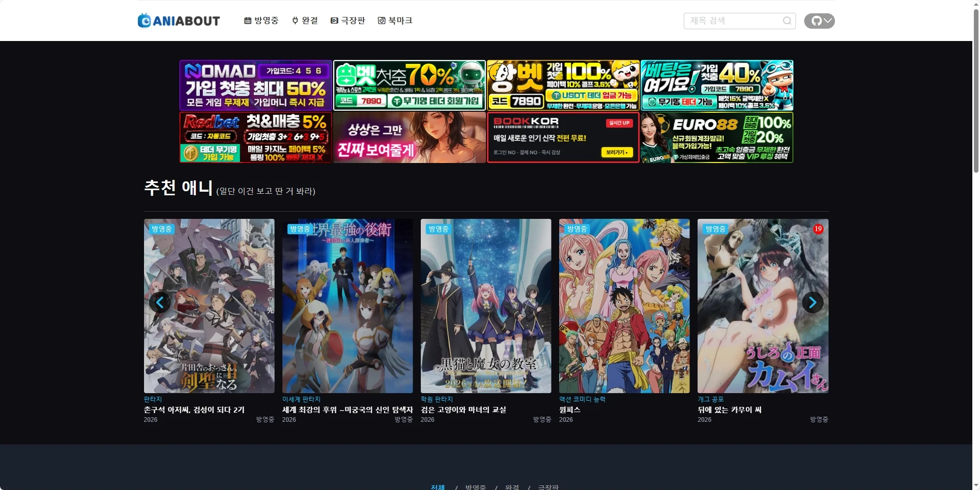Open the 완결 menu item
Image resolution: width=980 pixels, height=490 pixels.
(x=305, y=21)
